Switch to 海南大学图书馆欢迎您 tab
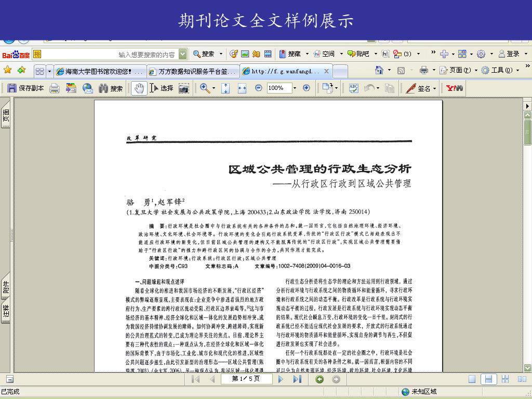Screen dimensions: 532x399 100,71
